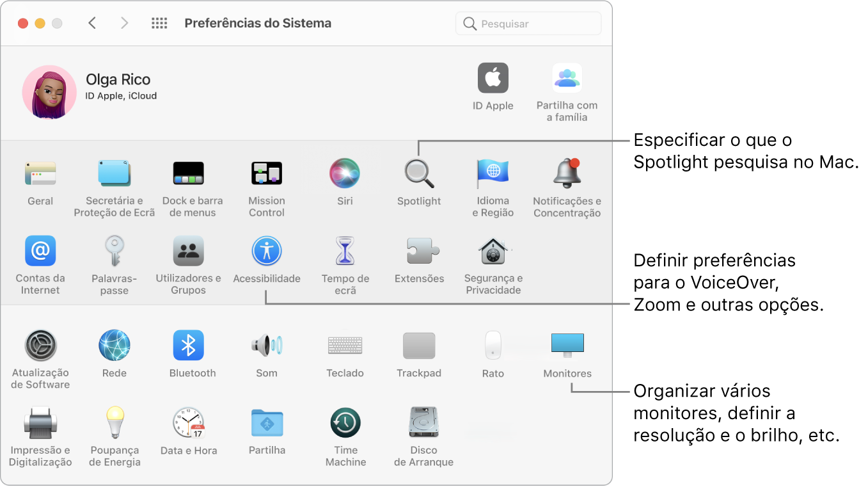This screenshot has width=868, height=487.
Task: Open Disco de Arranque pane
Action: point(423,423)
